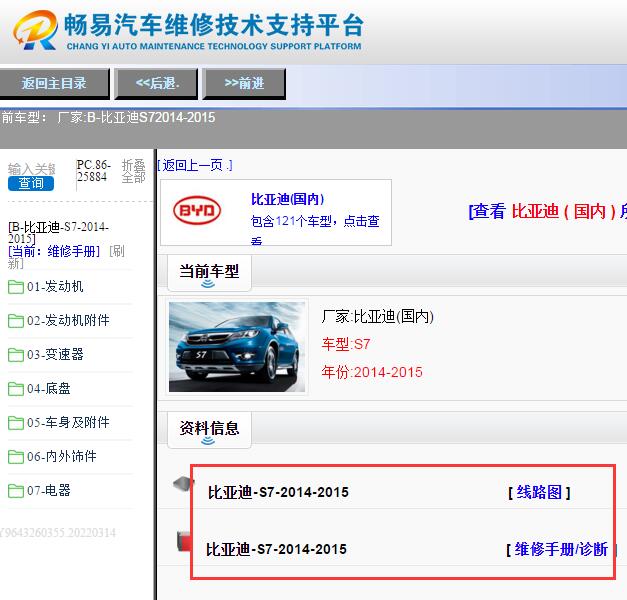This screenshot has height=600, width=627.
Task: Expand 05-车身及附件 tree item
Action: (x=68, y=423)
